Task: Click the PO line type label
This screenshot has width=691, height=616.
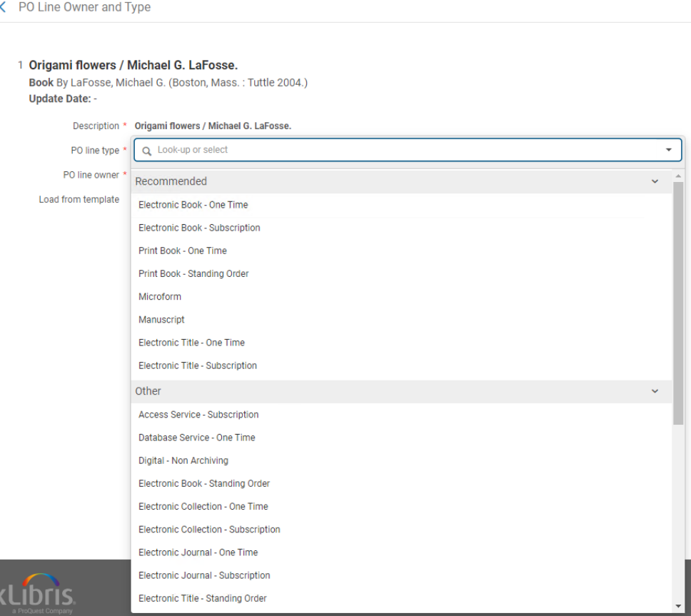Action: [x=95, y=151]
